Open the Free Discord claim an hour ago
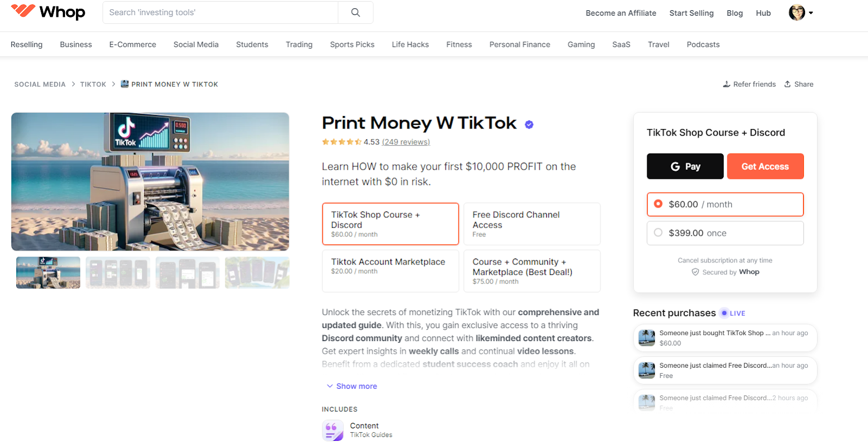The height and width of the screenshot is (443, 868). point(725,370)
